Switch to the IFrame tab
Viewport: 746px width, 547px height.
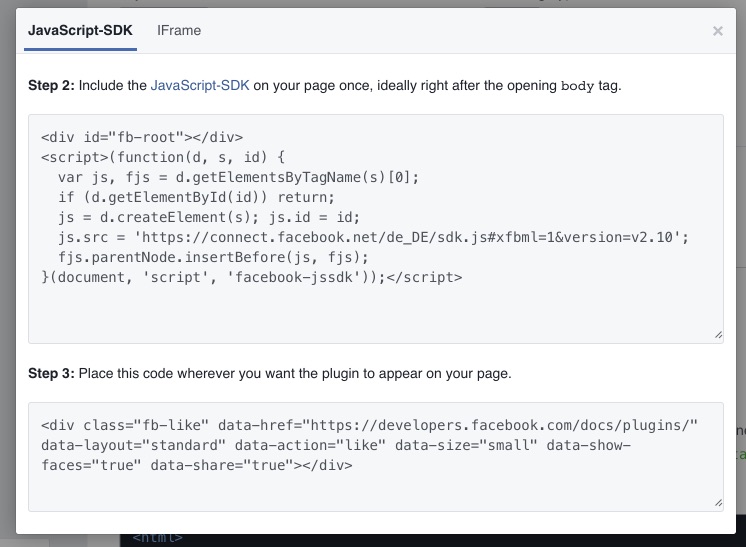tap(179, 30)
